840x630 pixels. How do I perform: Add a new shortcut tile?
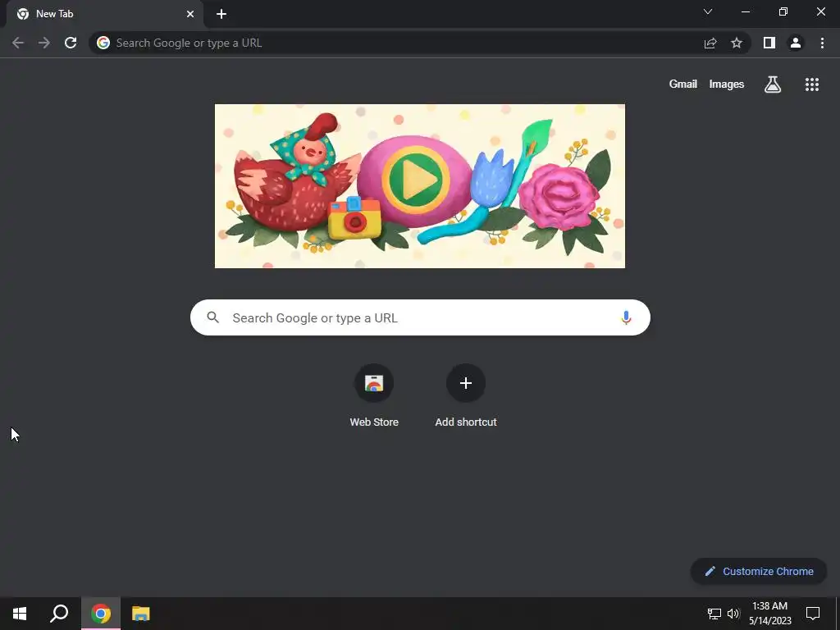(466, 395)
